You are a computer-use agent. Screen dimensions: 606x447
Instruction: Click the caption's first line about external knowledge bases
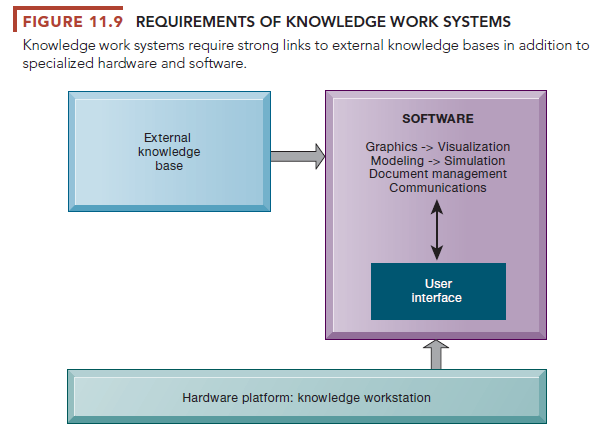[305, 46]
